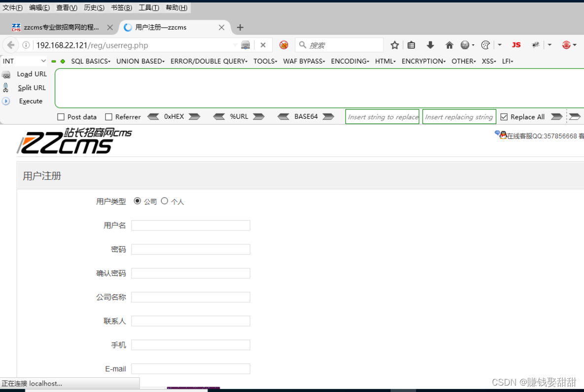
Task: Click the Execute label
Action: pos(31,101)
